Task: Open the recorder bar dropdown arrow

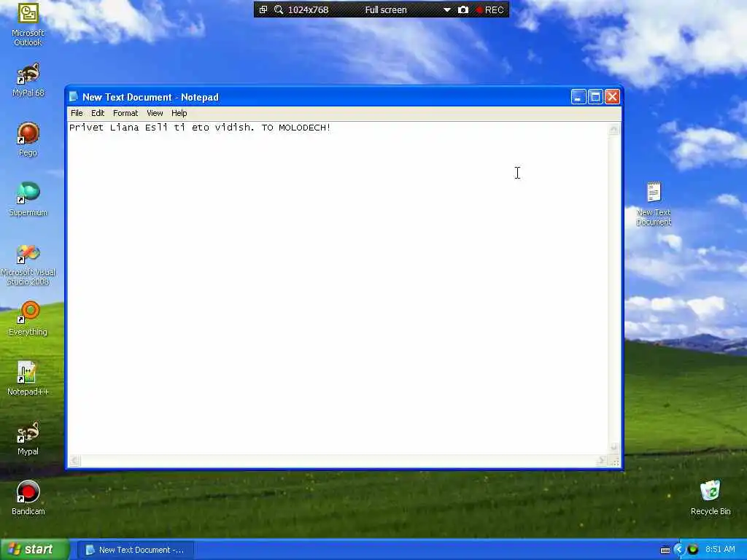Action: tap(447, 10)
